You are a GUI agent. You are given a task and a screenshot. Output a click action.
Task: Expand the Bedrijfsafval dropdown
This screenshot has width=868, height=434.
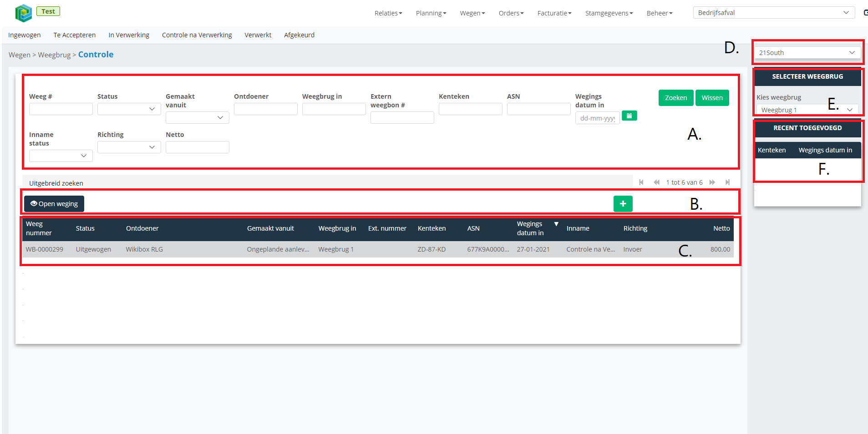click(x=774, y=13)
